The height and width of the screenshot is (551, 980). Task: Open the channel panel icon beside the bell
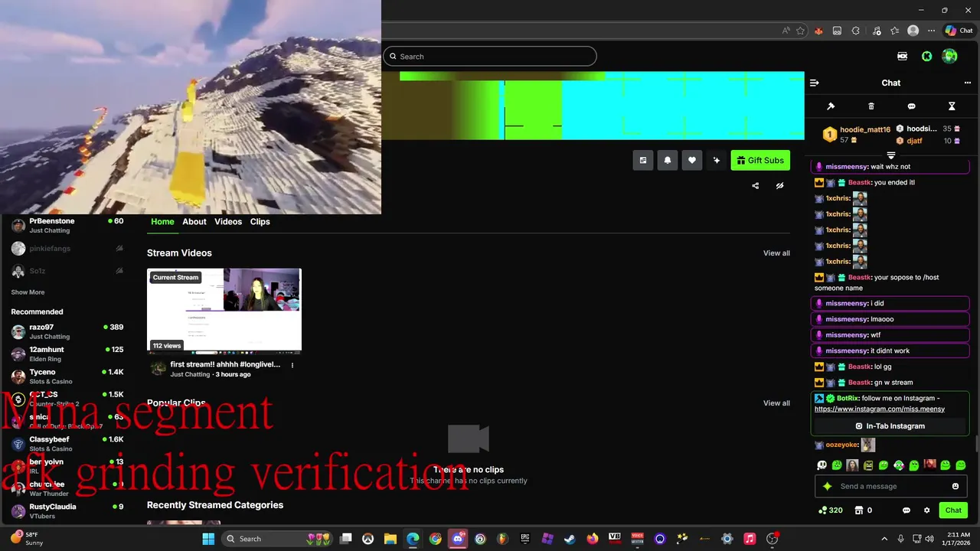pos(643,160)
